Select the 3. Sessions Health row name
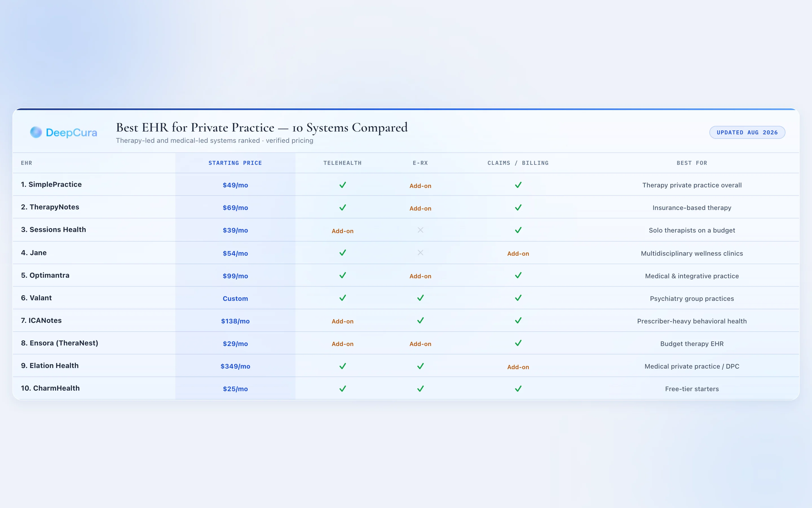This screenshot has height=508, width=812. tap(53, 229)
